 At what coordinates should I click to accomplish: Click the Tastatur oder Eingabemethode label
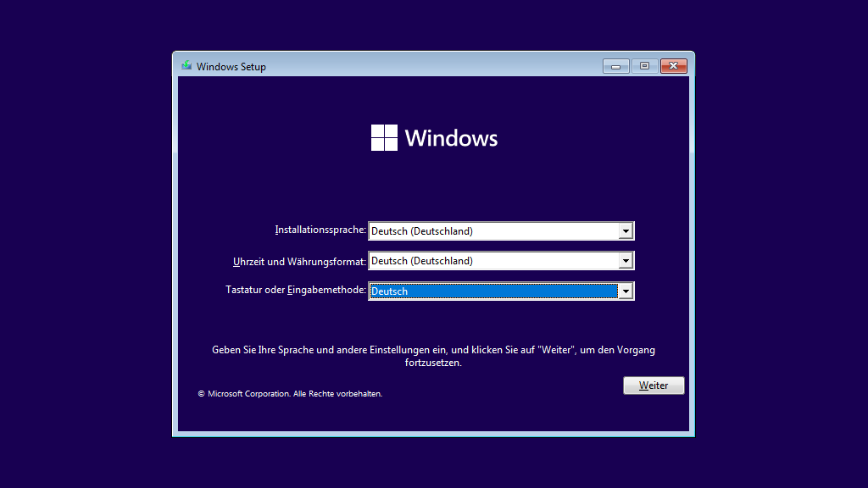296,291
